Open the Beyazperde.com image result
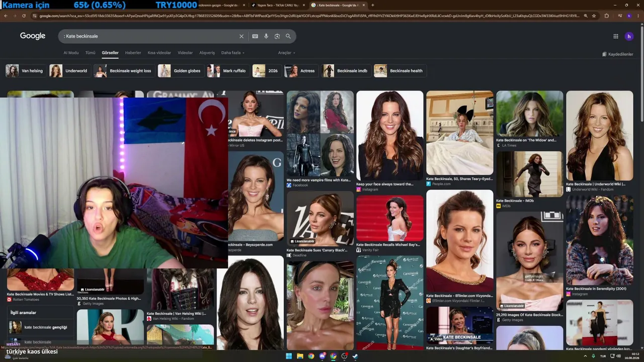The width and height of the screenshot is (644, 362). click(x=256, y=197)
